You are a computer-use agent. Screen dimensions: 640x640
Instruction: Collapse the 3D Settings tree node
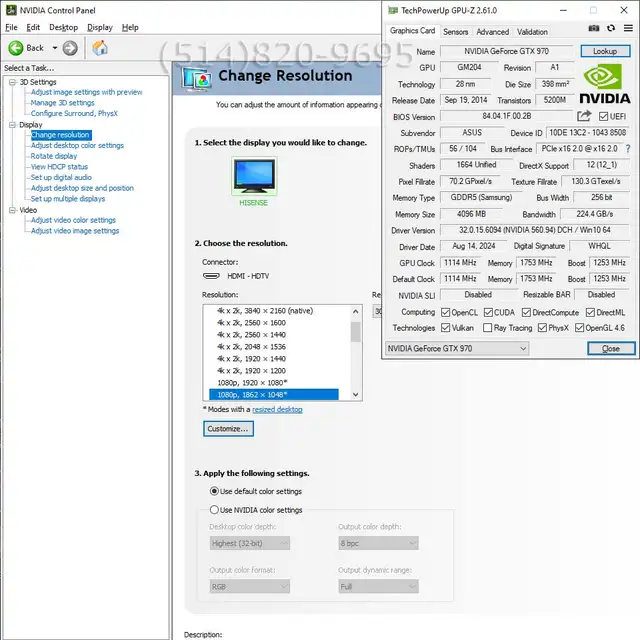13,82
